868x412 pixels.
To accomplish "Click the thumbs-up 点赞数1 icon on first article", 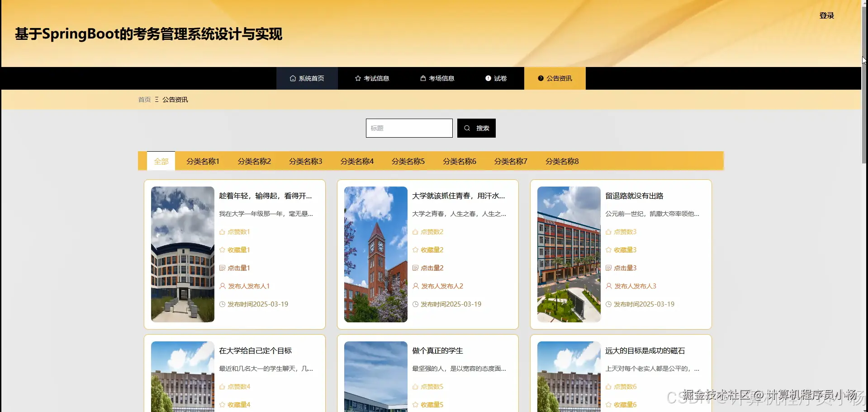I will pos(222,231).
